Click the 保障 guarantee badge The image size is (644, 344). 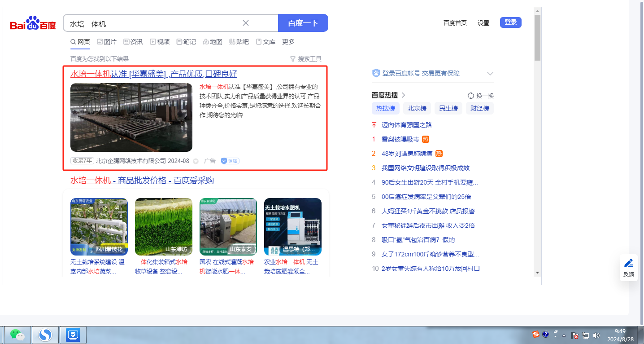tap(230, 161)
